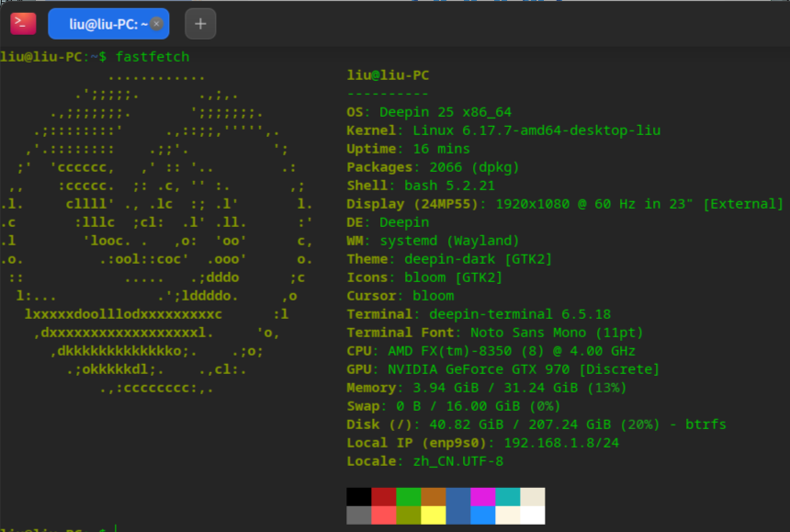The height and width of the screenshot is (532, 790).
Task: Choose the brown-orange color swatch
Action: coord(434,497)
